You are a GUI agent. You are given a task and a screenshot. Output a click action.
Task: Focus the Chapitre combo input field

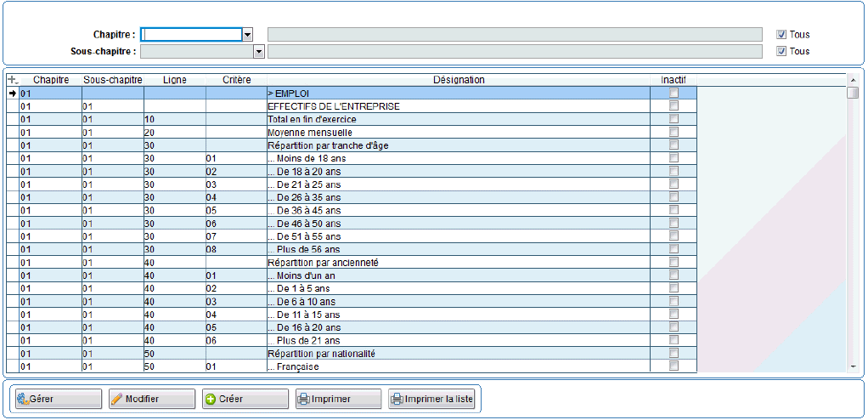coord(192,34)
